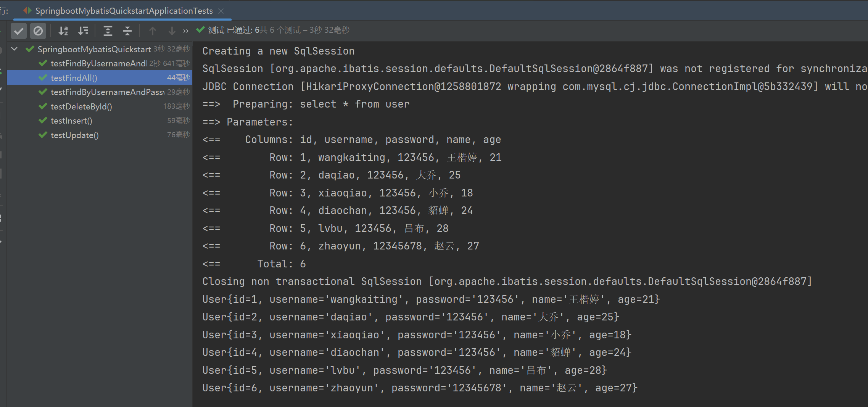Viewport: 868px width, 407px height.
Task: Click the SQL 'Preparing: select * from user' line
Action: 320,104
